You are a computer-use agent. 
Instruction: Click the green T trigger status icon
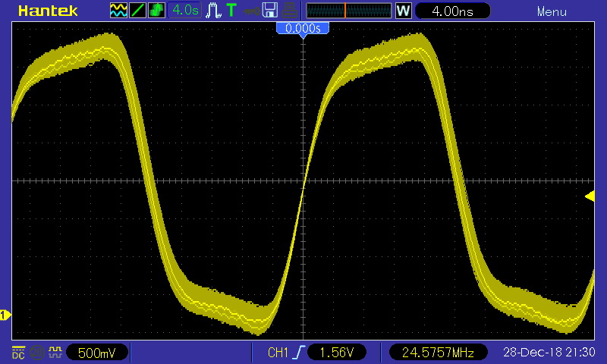point(231,11)
